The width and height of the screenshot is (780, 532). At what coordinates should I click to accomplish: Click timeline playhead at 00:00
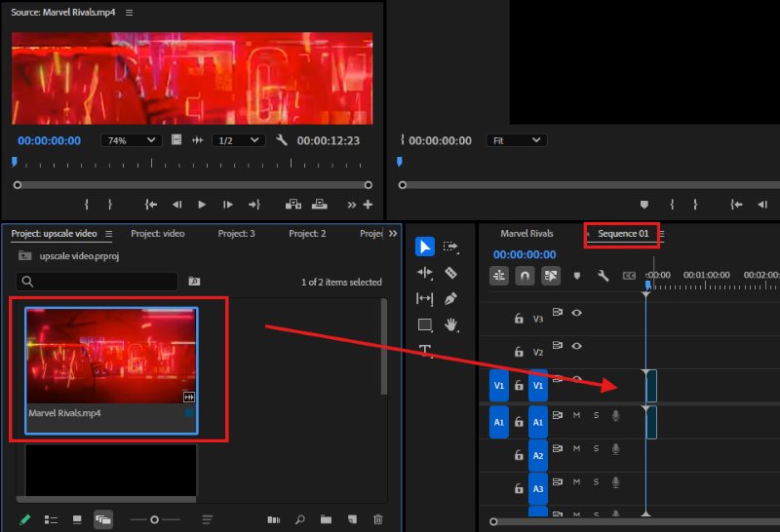[x=647, y=285]
